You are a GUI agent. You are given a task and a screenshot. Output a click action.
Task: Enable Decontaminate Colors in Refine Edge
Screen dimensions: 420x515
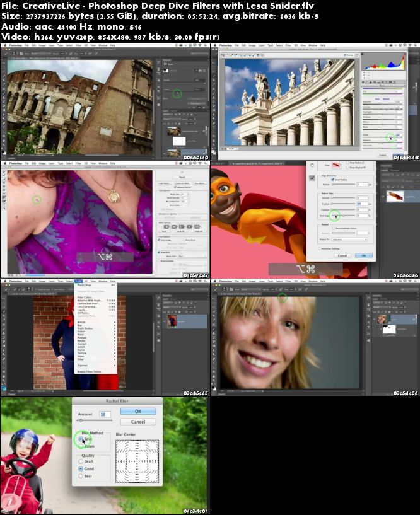[x=334, y=228]
